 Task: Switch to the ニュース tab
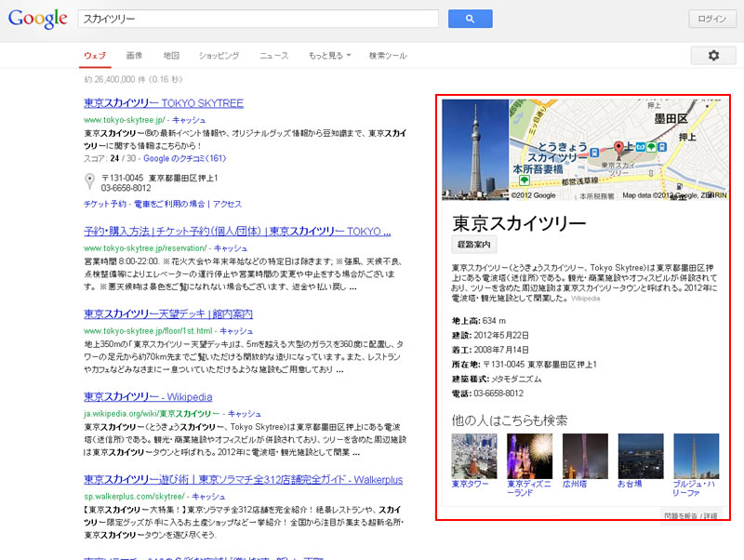(x=273, y=56)
